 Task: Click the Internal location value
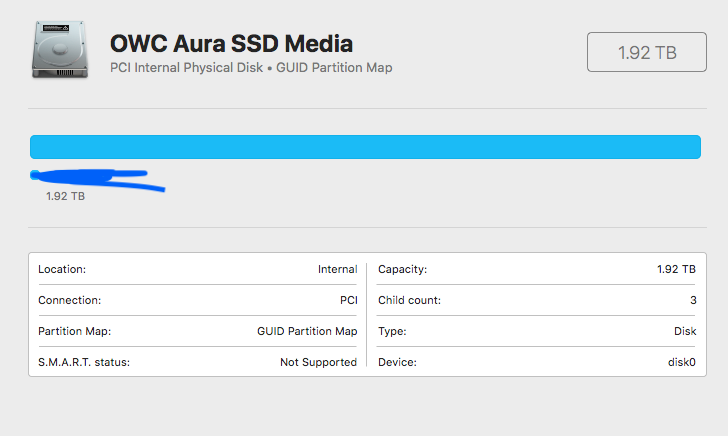point(337,269)
